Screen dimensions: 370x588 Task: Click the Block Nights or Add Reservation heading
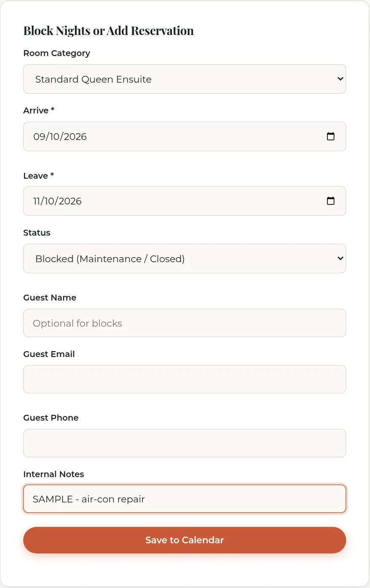(108, 31)
